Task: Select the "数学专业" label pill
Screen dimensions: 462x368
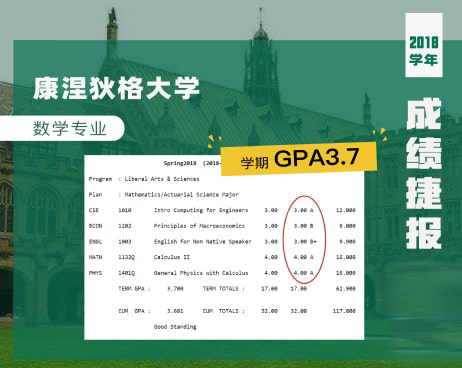Action: point(62,128)
